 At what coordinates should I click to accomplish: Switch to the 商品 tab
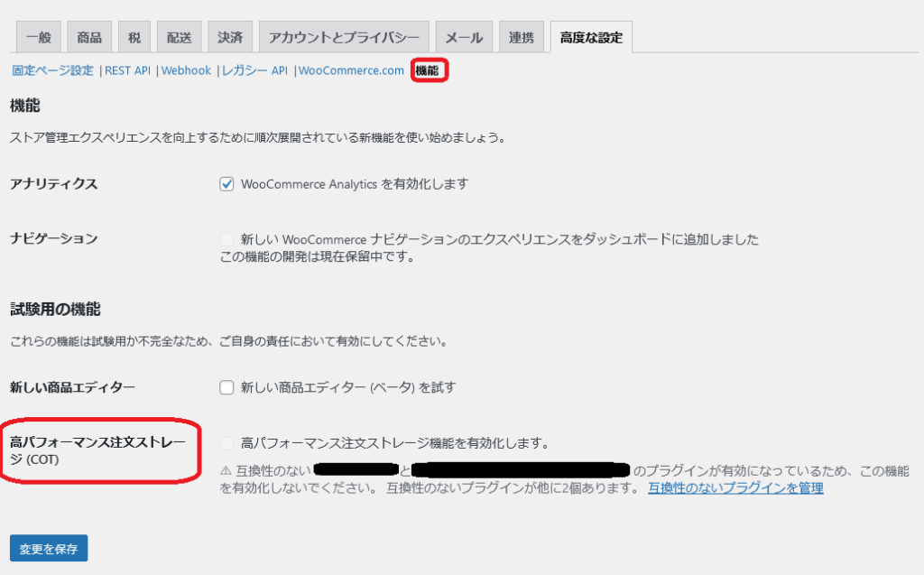click(89, 38)
